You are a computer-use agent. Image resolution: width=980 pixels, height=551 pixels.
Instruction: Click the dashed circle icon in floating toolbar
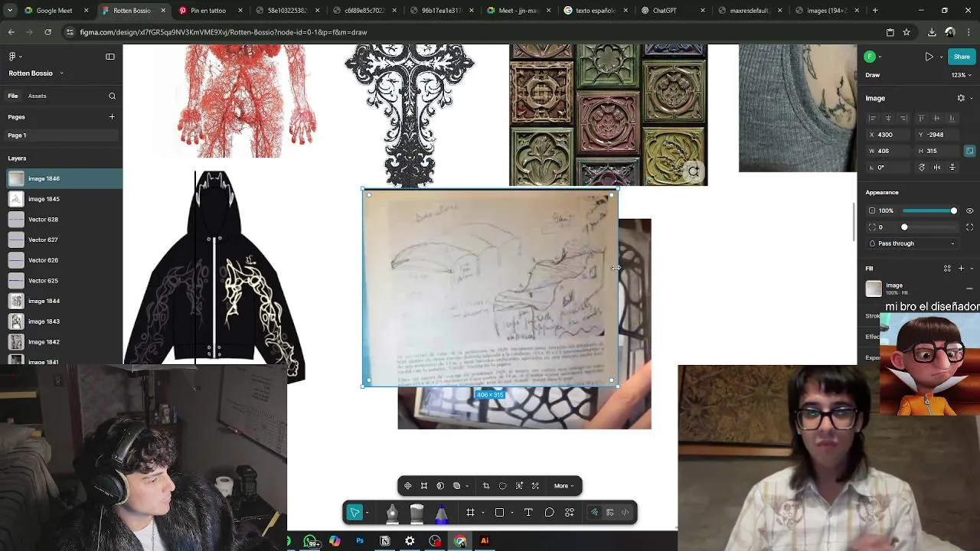coord(502,486)
